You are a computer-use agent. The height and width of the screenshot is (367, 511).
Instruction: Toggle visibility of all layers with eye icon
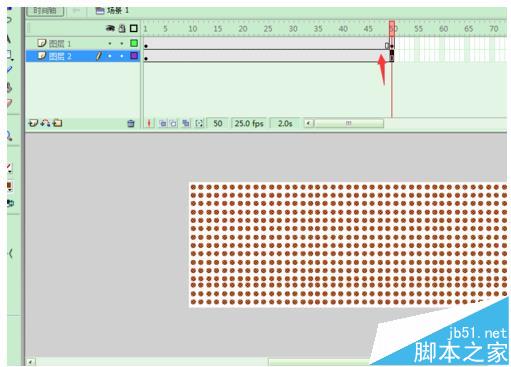coord(110,29)
